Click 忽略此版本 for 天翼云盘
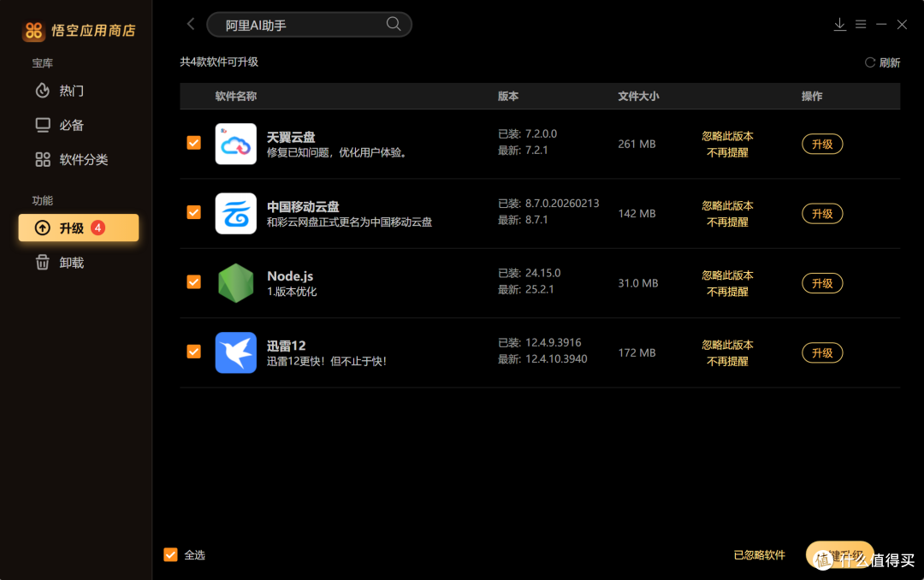 pyautogui.click(x=727, y=136)
